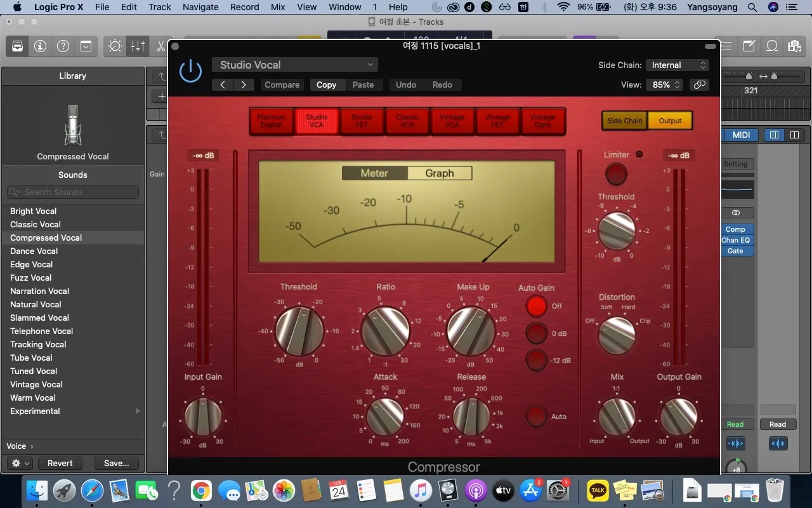Open the Studio Vocal preset dropdown
The width and height of the screenshot is (812, 508).
(x=295, y=65)
